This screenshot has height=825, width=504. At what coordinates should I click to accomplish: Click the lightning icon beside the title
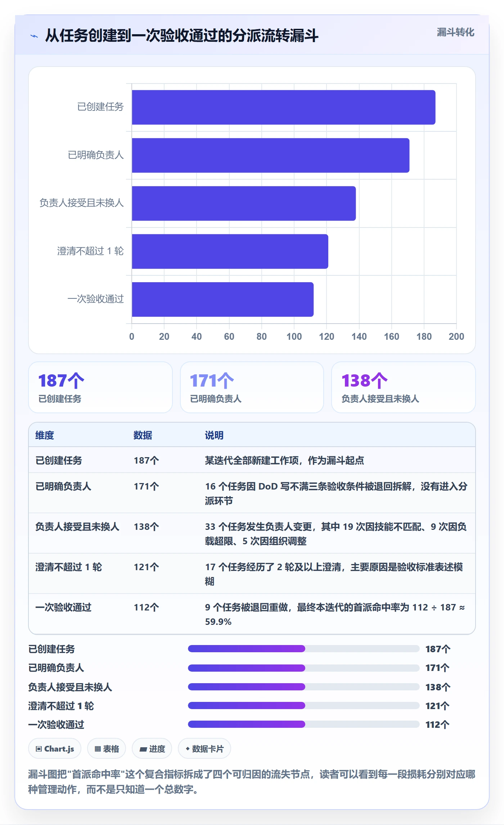coord(34,36)
